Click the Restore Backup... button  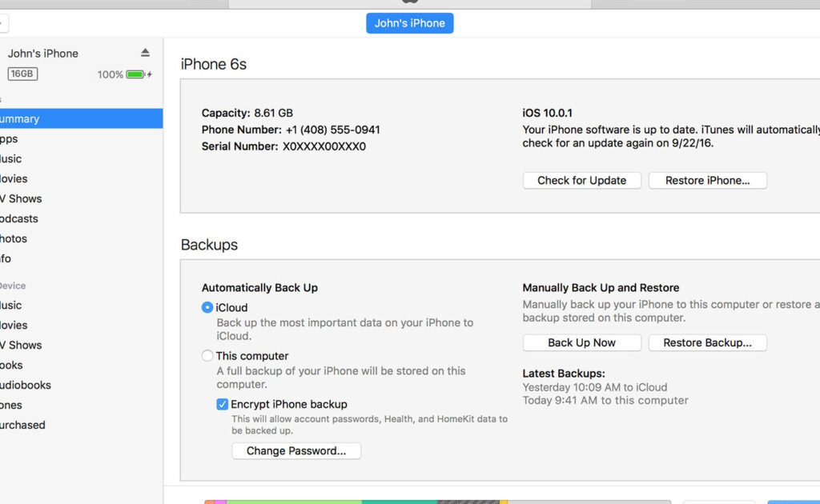[708, 342]
